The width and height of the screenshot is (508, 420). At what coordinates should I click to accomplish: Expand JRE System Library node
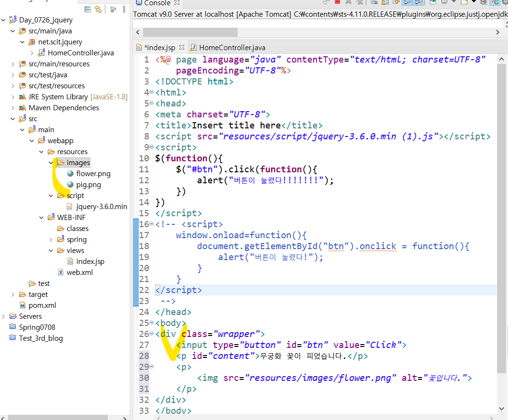[x=12, y=97]
